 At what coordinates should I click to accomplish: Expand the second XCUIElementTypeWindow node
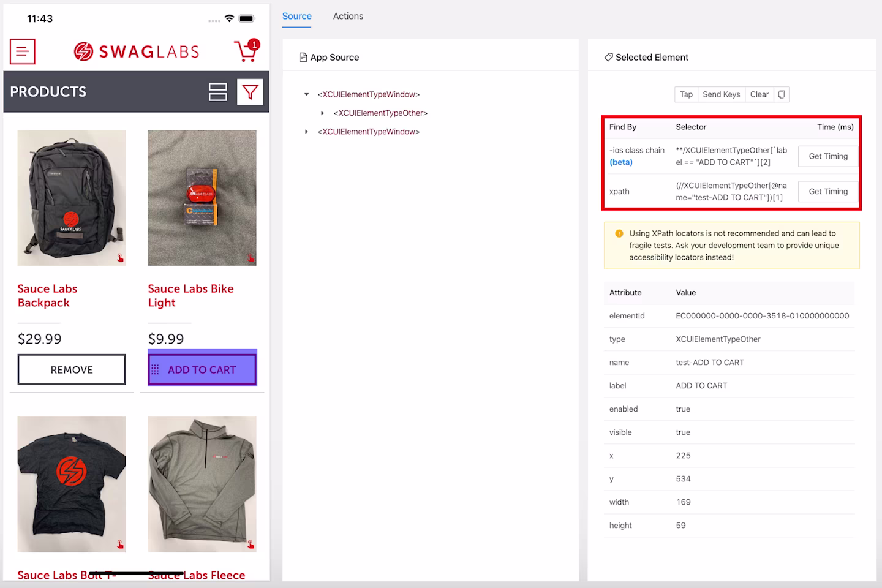pos(307,132)
